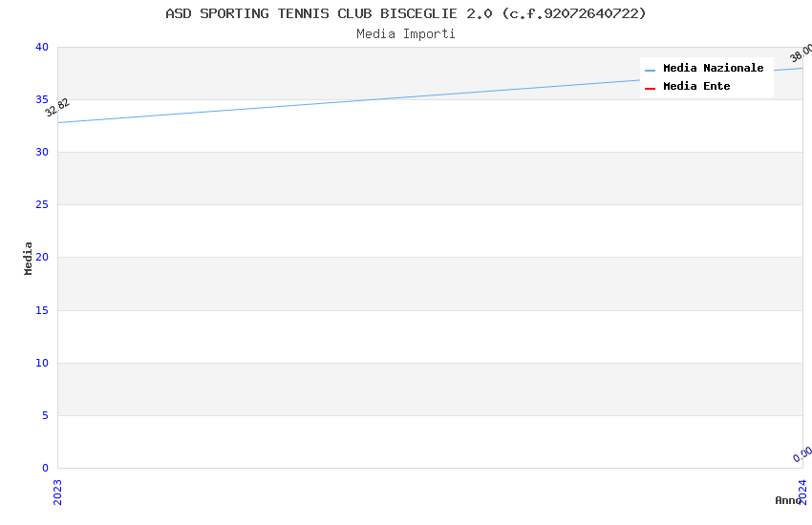This screenshot has height=525, width=812.
Task: Click the y-axis value 40
Action: [x=42, y=47]
